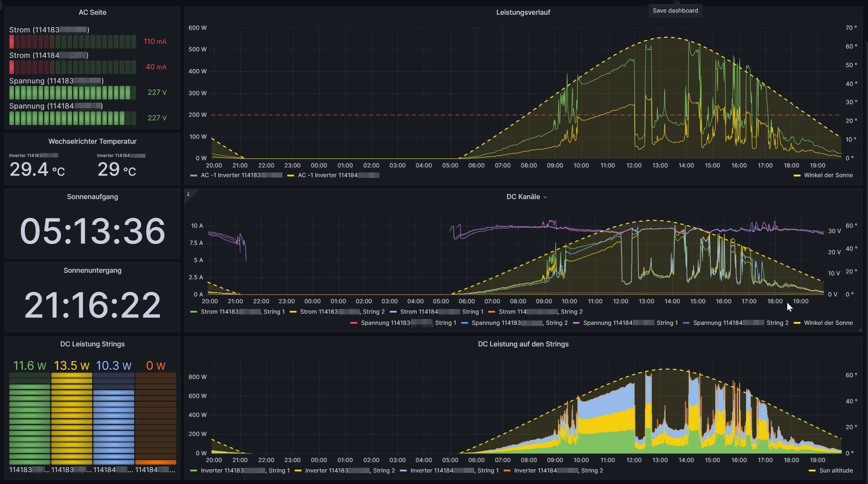Toggle Winkel der Sonne series in Leistungsverlauf legend
Image resolution: width=868 pixels, height=484 pixels.
click(x=828, y=175)
